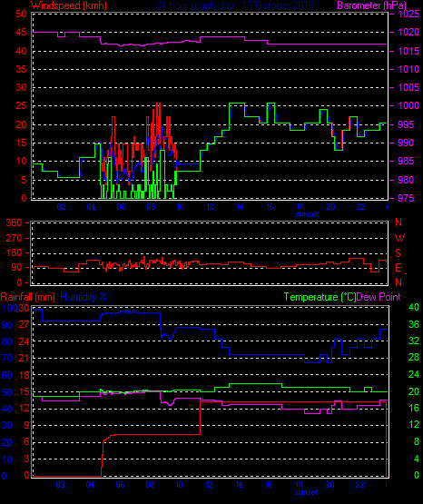Click the Dew Point legend label

point(379,297)
